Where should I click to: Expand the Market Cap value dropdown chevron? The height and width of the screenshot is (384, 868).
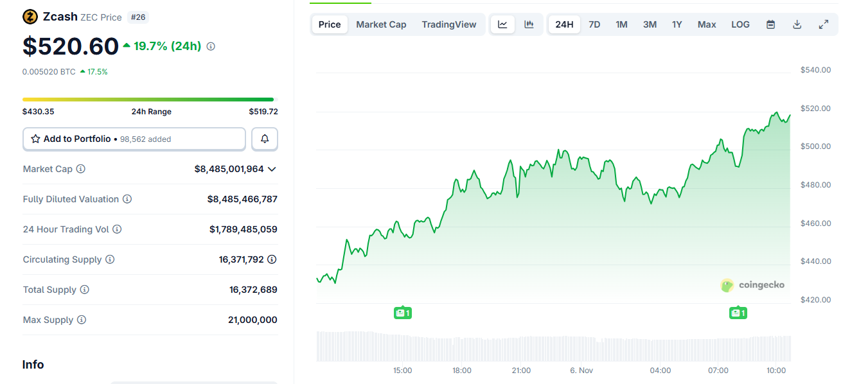tap(272, 169)
